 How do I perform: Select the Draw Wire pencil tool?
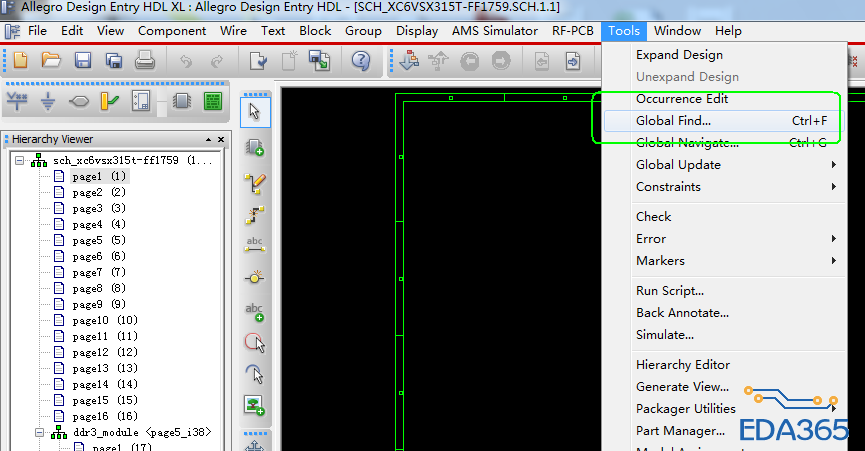[255, 183]
